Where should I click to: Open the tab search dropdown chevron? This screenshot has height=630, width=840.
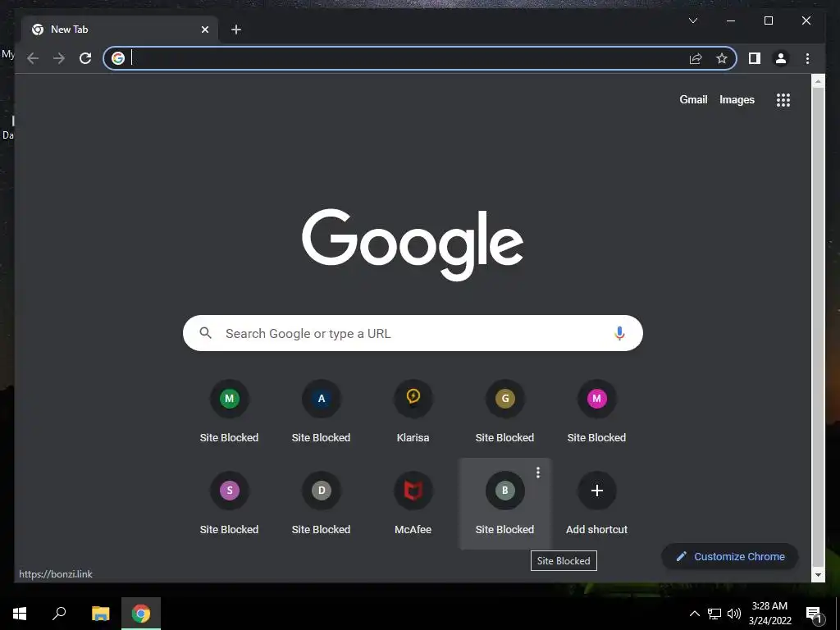pos(692,21)
